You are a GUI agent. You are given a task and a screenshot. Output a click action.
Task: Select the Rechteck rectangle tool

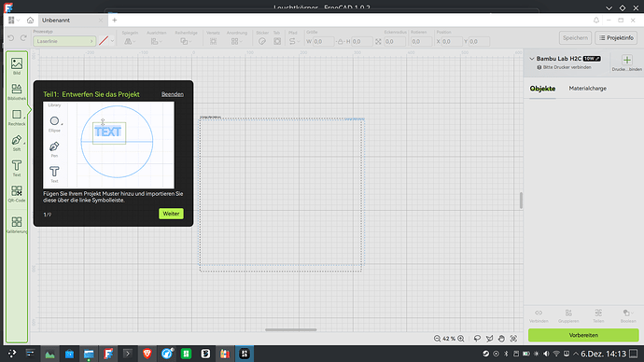[17, 117]
